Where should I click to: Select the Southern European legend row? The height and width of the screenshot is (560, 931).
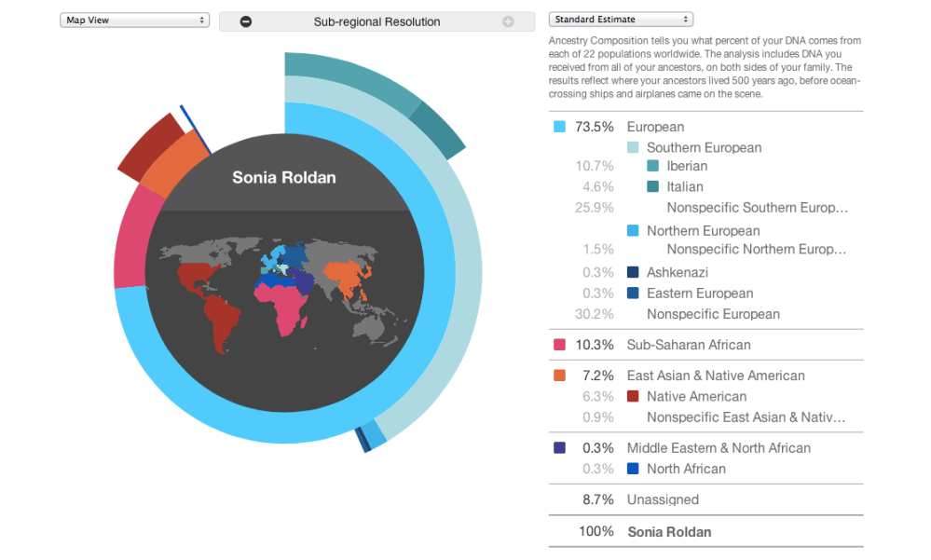[704, 147]
